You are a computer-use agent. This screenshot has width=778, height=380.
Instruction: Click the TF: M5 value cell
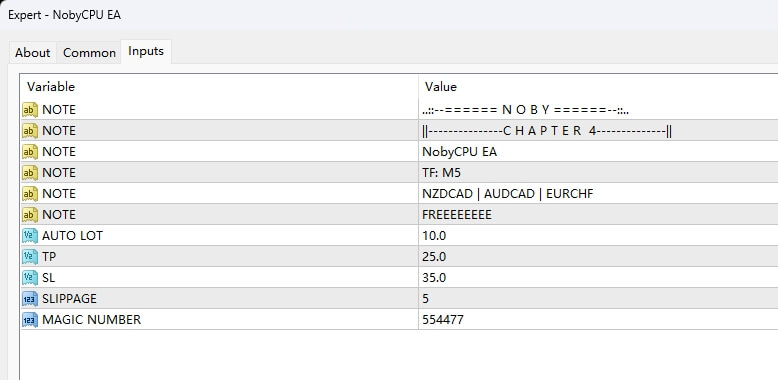coord(598,173)
